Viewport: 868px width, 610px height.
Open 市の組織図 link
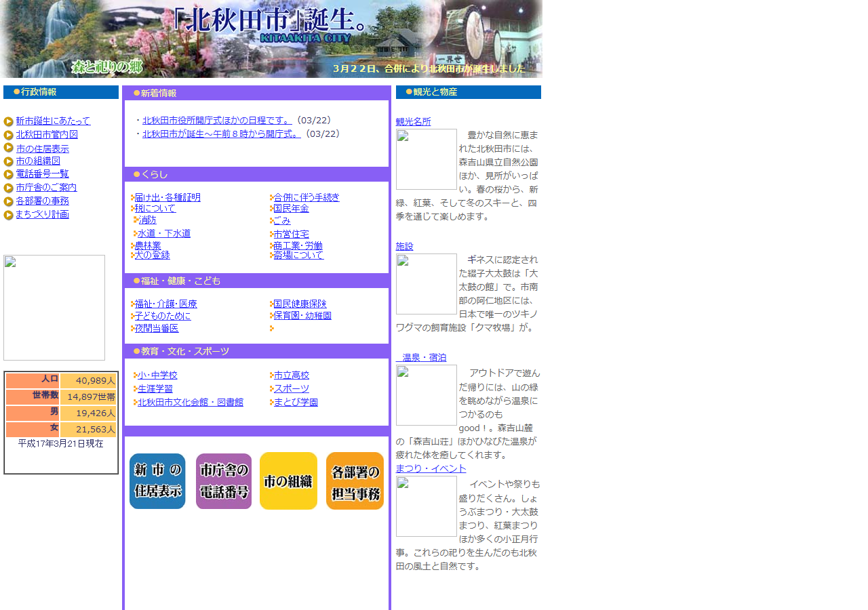tap(38, 161)
